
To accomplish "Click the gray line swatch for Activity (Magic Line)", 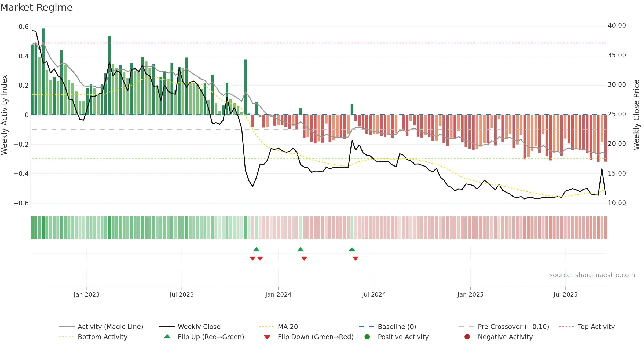I will click(x=67, y=327).
